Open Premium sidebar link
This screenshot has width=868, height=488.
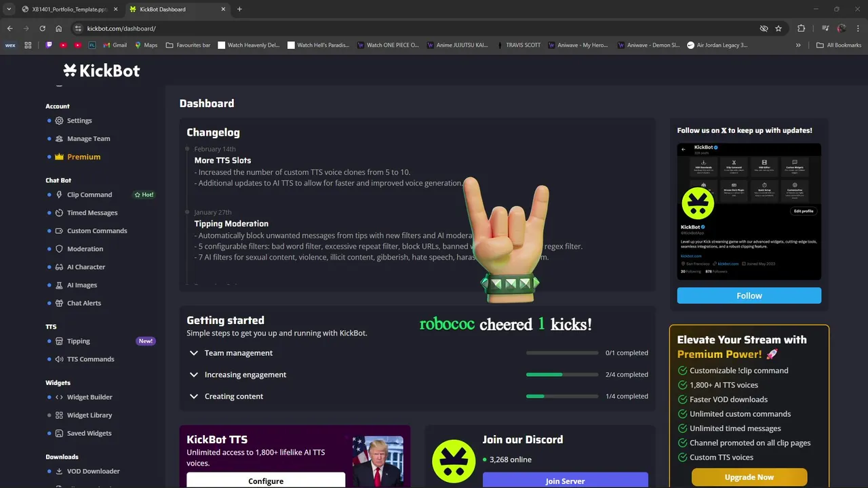point(83,157)
